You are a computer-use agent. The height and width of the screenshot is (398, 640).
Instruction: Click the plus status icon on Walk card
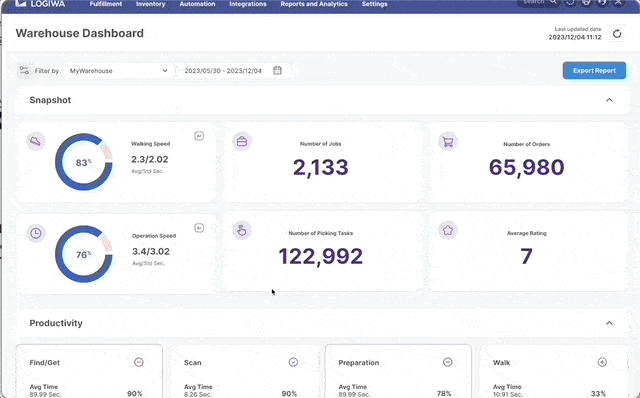602,362
